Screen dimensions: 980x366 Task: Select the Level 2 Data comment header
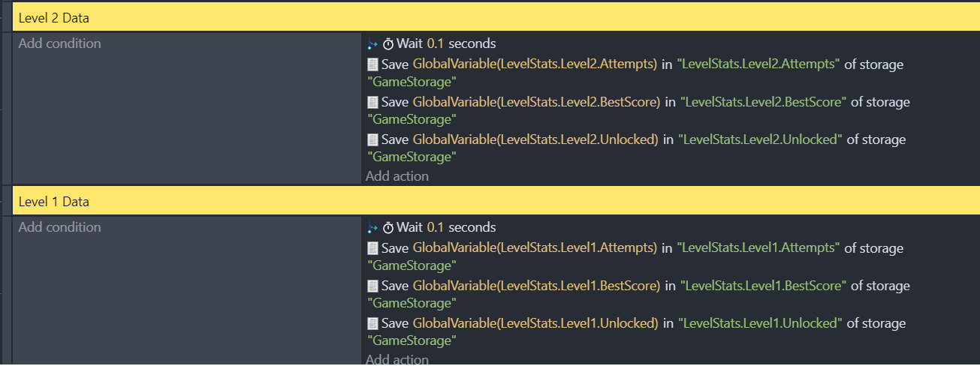tap(496, 17)
